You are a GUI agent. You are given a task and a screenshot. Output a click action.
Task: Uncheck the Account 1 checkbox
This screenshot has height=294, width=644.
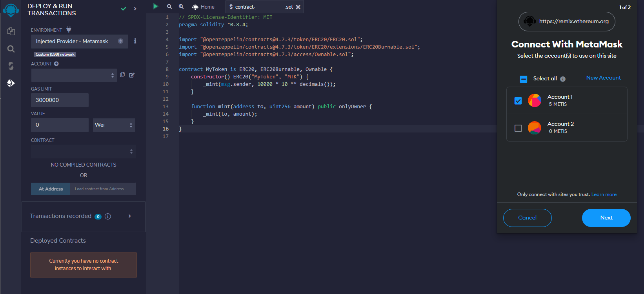coord(518,101)
